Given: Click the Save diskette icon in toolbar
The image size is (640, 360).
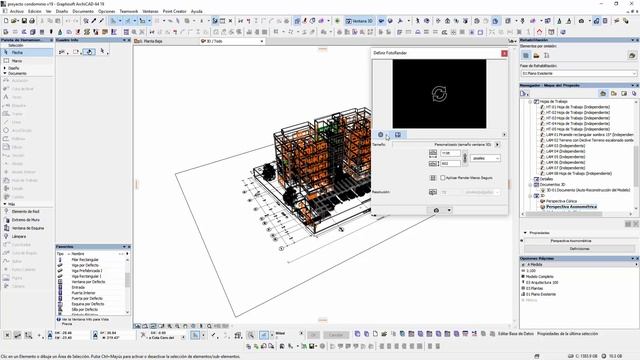Looking at the screenshot, I should [x=24, y=20].
